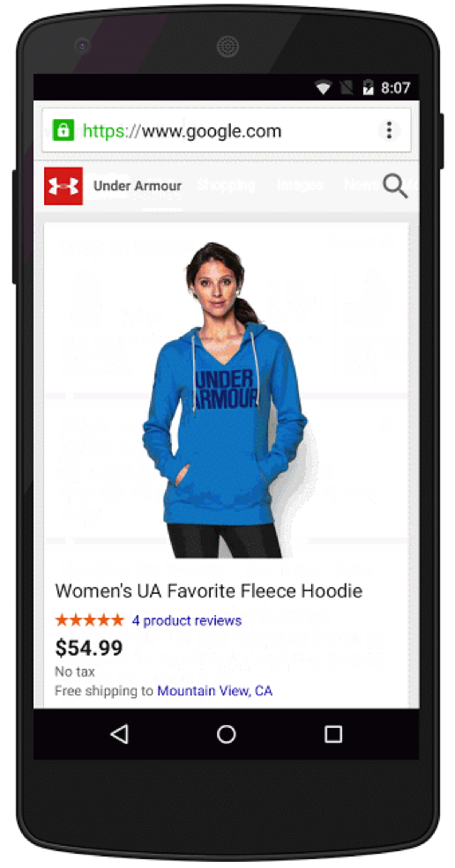Switch to the Images tab
The image size is (455, 868).
pyautogui.click(x=300, y=185)
